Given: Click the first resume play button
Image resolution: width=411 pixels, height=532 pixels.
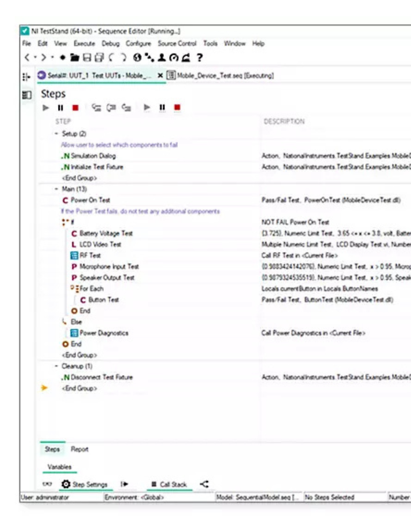Looking at the screenshot, I should (x=46, y=108).
